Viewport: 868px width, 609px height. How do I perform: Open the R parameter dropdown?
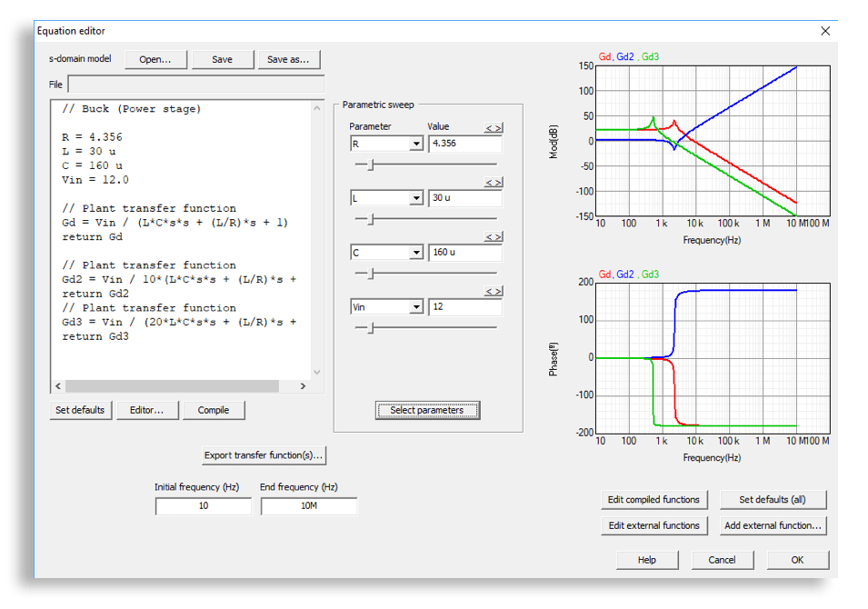coord(415,144)
